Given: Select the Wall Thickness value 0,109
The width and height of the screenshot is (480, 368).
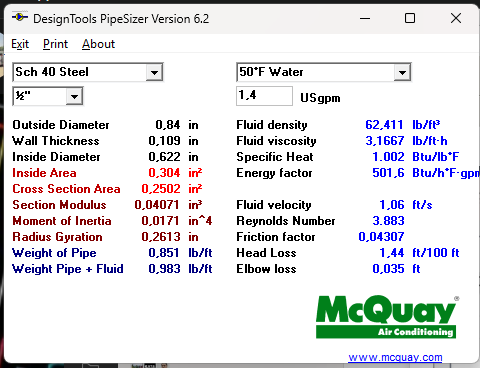Looking at the screenshot, I should click(x=164, y=141).
